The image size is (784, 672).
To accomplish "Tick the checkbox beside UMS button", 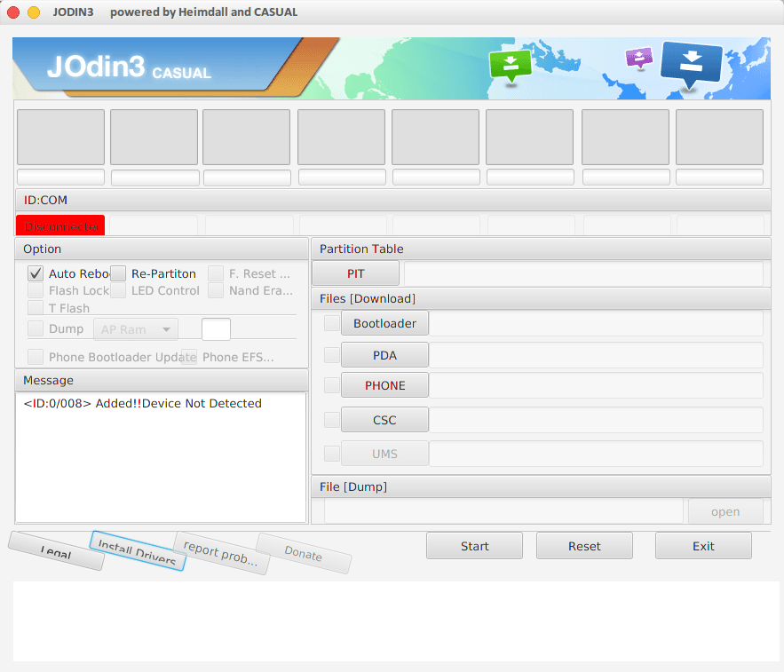I will 332,454.
